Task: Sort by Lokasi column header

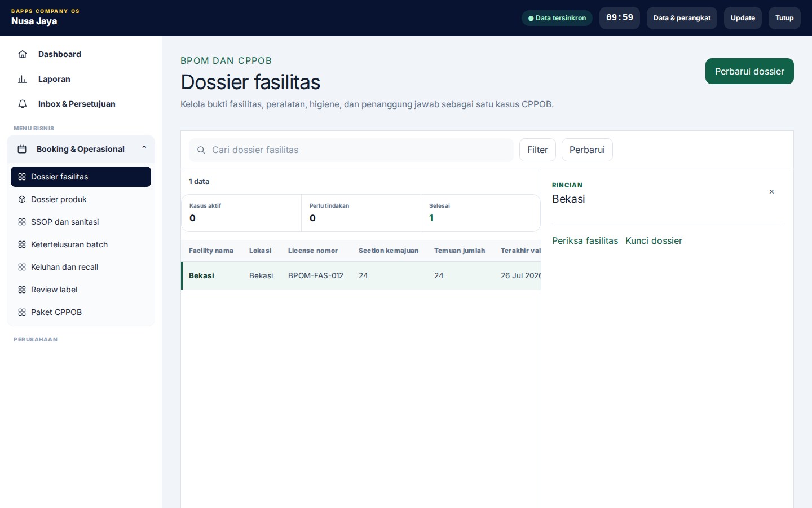Action: point(260,251)
